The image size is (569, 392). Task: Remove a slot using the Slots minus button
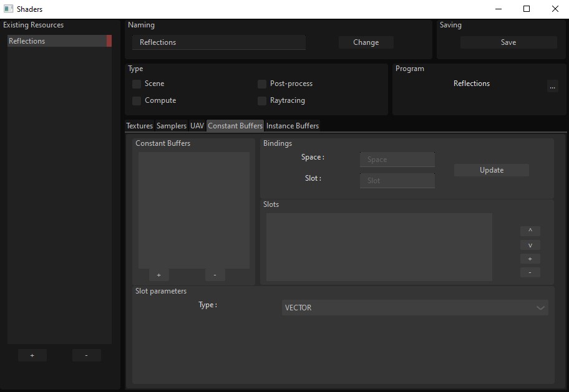[x=530, y=272]
